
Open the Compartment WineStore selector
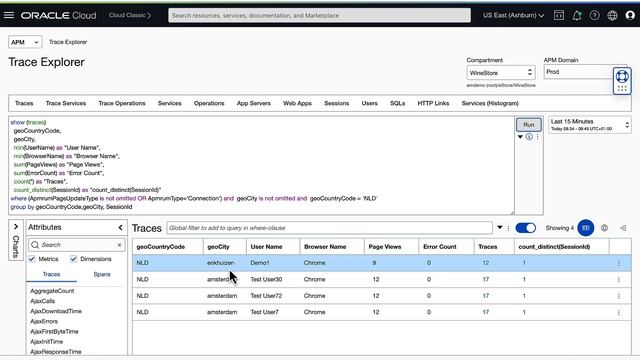pos(501,73)
